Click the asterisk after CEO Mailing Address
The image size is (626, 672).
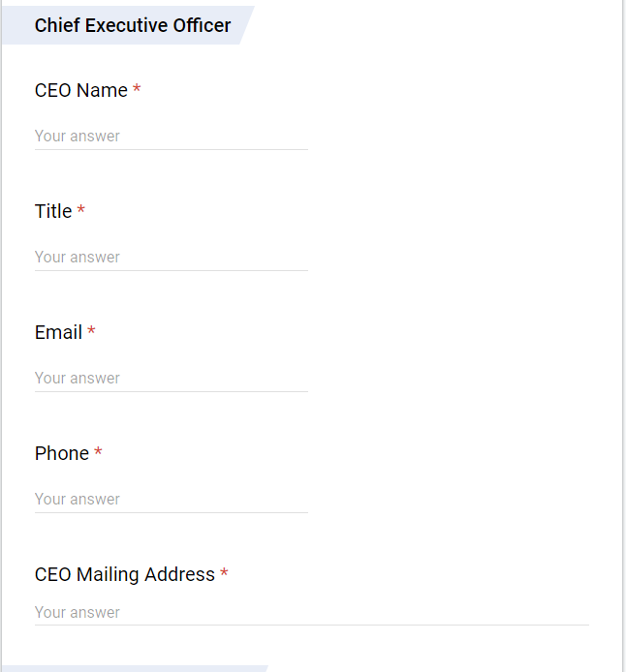(x=224, y=574)
